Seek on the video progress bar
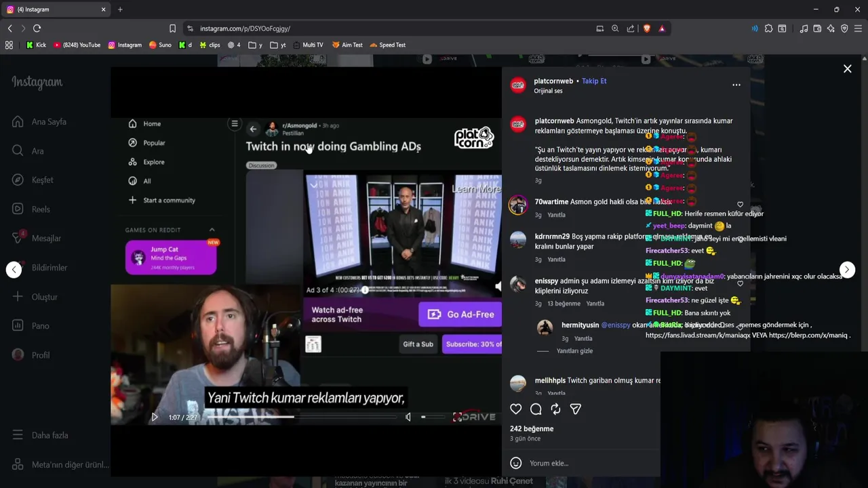 302,417
